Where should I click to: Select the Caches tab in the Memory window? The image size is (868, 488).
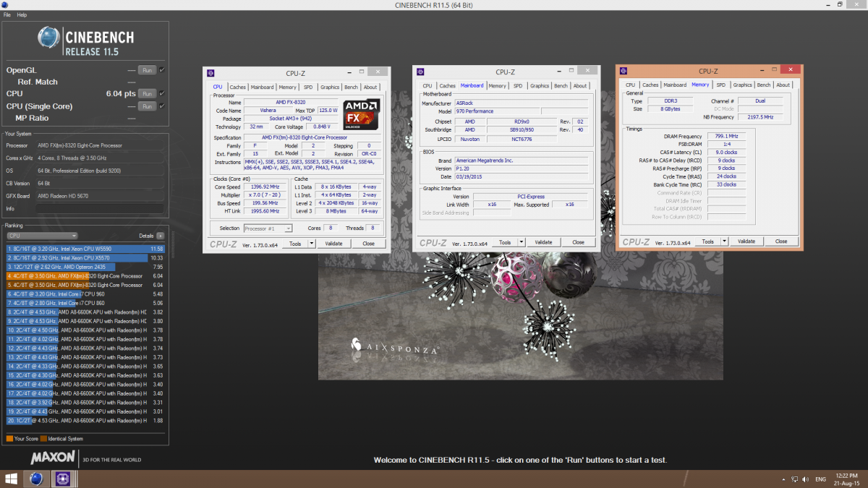[x=650, y=85]
